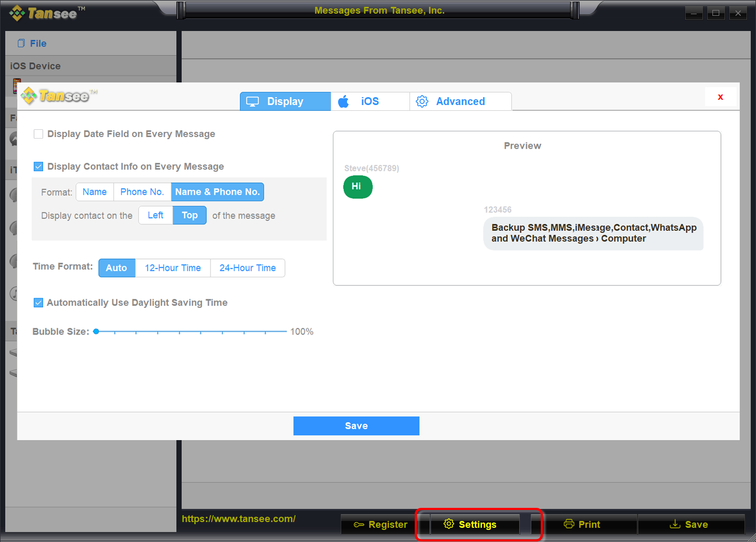
Task: Click the Apple logo icon on iOS tab
Action: (343, 101)
